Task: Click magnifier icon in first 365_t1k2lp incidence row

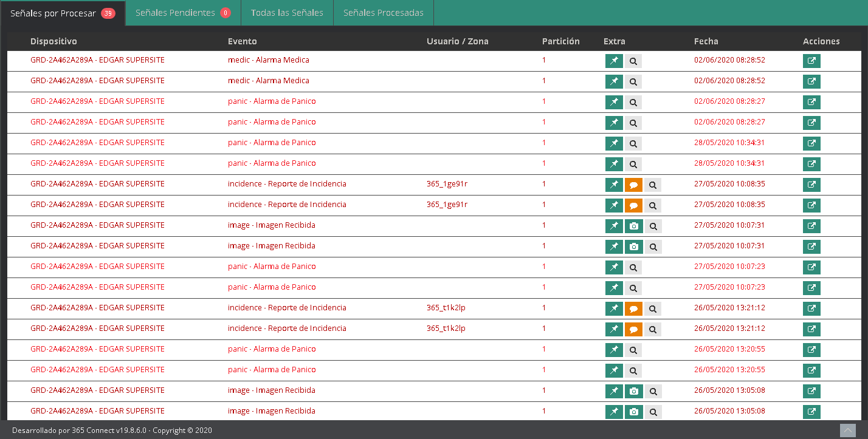Action: 652,308
